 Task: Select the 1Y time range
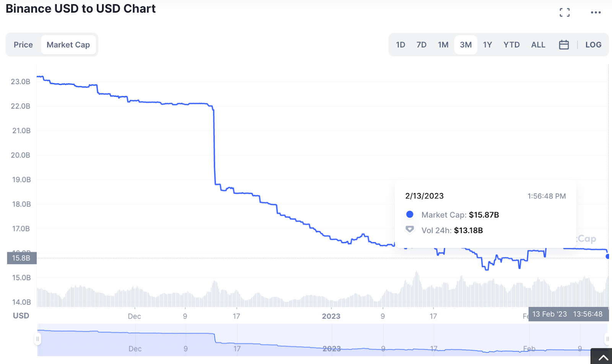pos(487,45)
